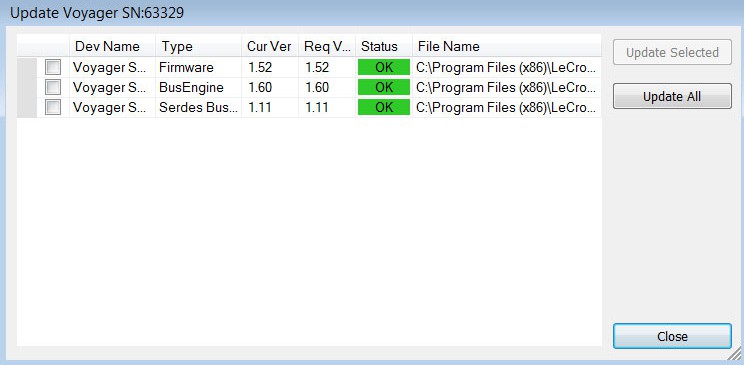The width and height of the screenshot is (744, 365).
Task: Select the Firmware file path cell
Action: [x=507, y=67]
